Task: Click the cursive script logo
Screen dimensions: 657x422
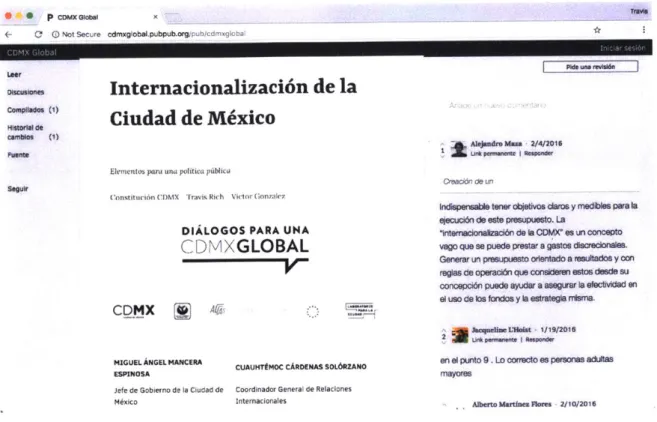Action: [x=217, y=310]
